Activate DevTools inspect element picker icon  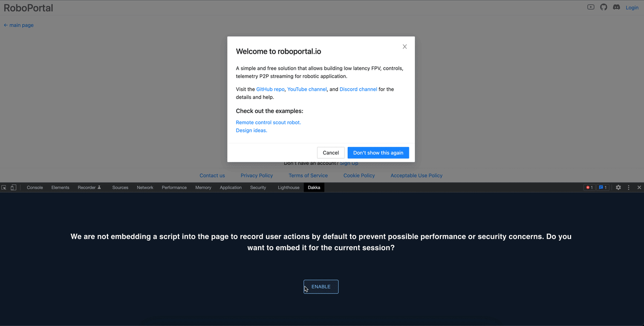click(4, 188)
